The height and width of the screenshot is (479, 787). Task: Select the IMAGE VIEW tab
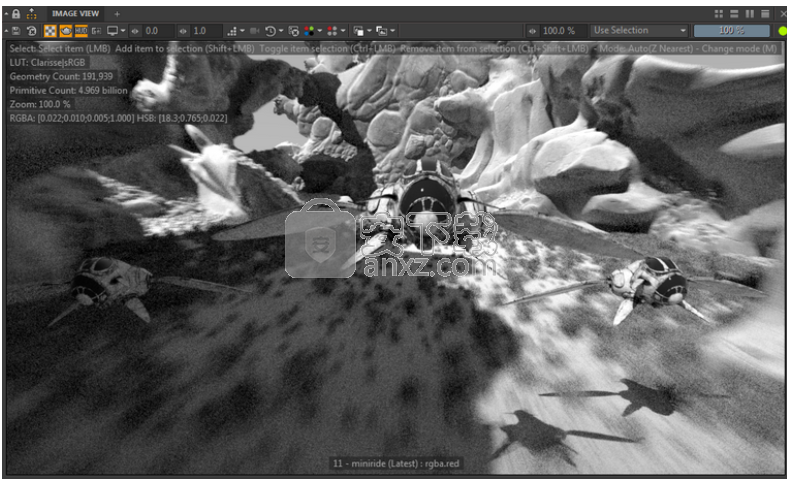[x=76, y=14]
